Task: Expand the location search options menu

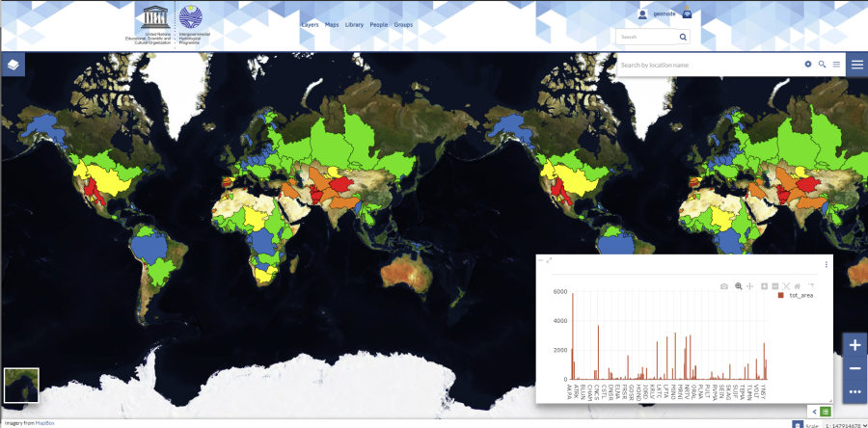Action: click(836, 65)
